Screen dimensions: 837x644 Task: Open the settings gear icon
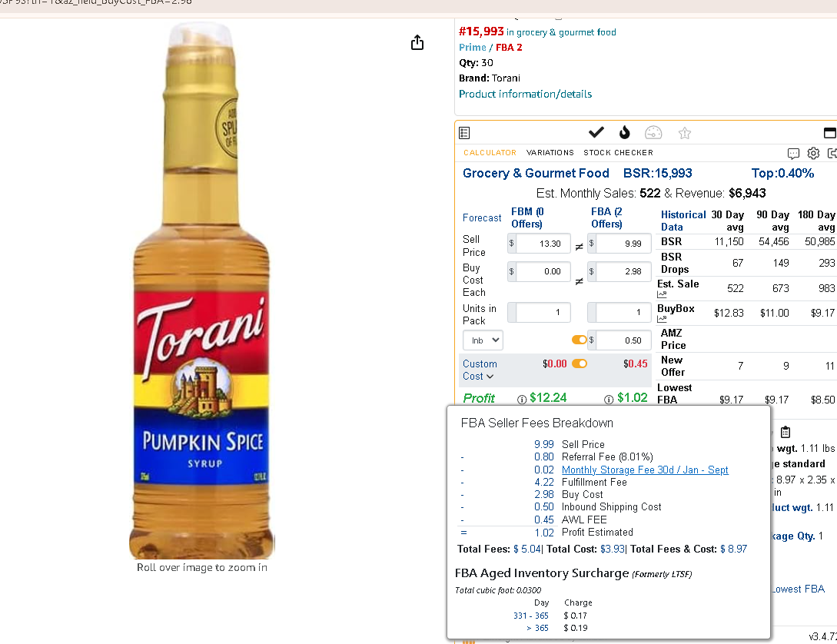[x=813, y=153]
